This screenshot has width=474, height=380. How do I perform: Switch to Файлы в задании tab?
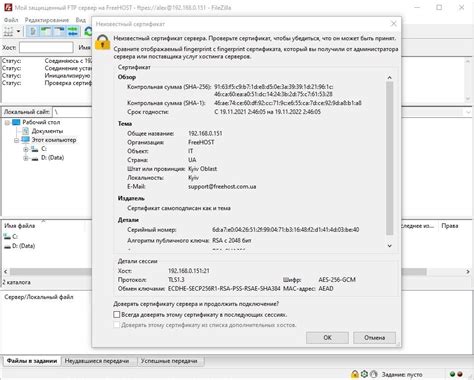32,361
